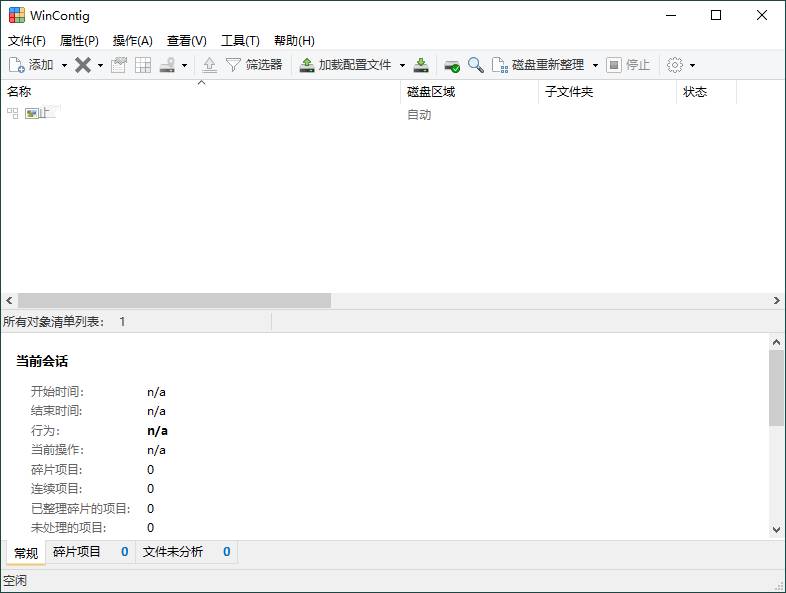
Task: Expand the 加載配置文件 dropdown arrow
Action: [402, 65]
